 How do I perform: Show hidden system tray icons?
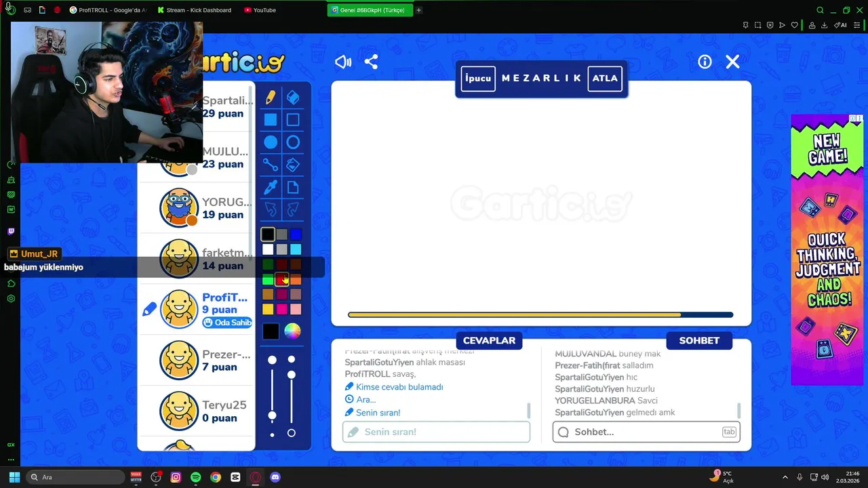(x=785, y=477)
